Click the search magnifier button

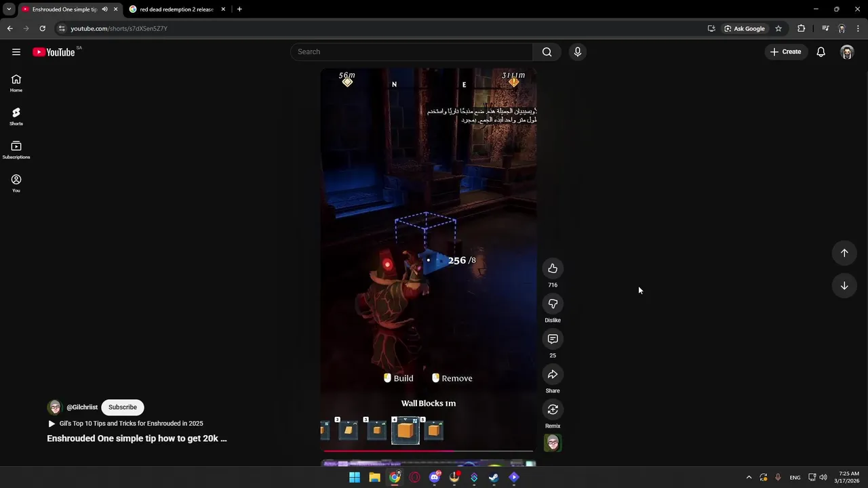point(547,52)
